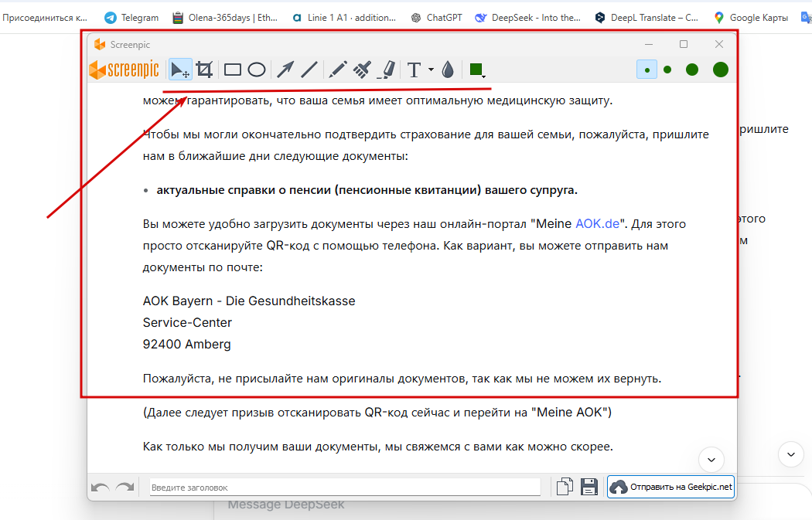Open the green color picker swatch

476,70
